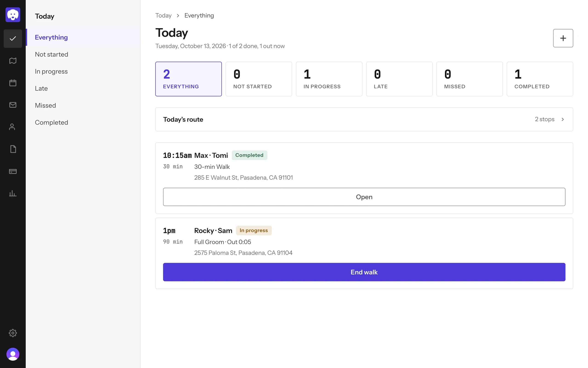This screenshot has height=368, width=588.
Task: Select the 2 Everything stat card
Action: [x=188, y=79]
